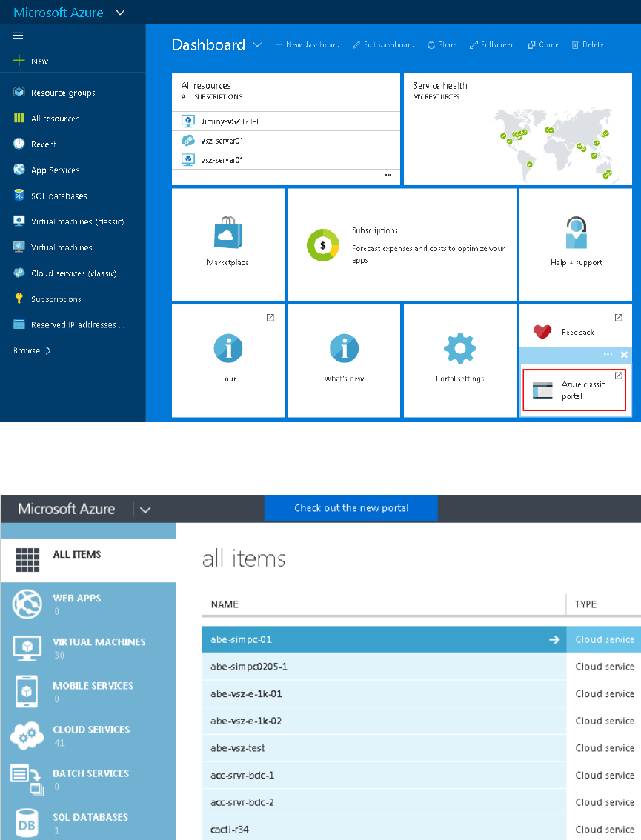This screenshot has height=840, width=641.
Task: Open Jimmy-vSZ321-1 resource row
Action: [286, 121]
